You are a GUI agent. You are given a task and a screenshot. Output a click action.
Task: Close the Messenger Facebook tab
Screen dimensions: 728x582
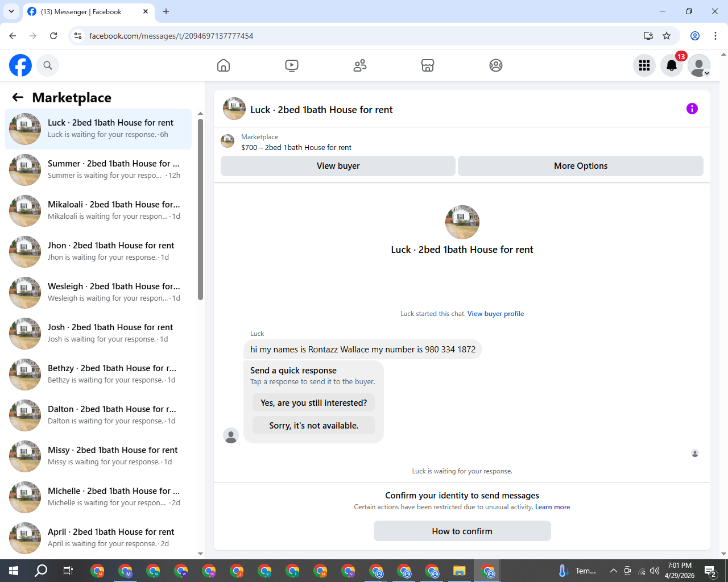pos(146,11)
